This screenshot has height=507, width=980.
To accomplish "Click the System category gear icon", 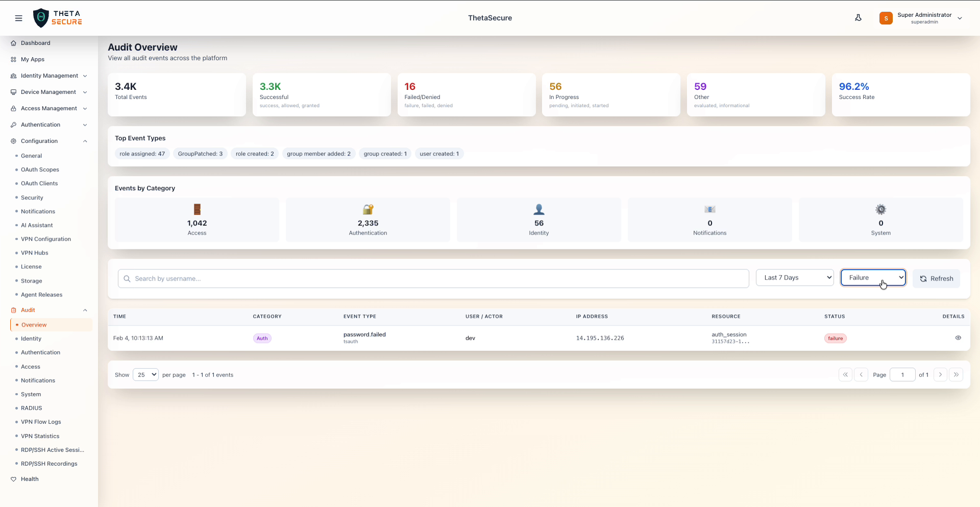I will (x=880, y=209).
